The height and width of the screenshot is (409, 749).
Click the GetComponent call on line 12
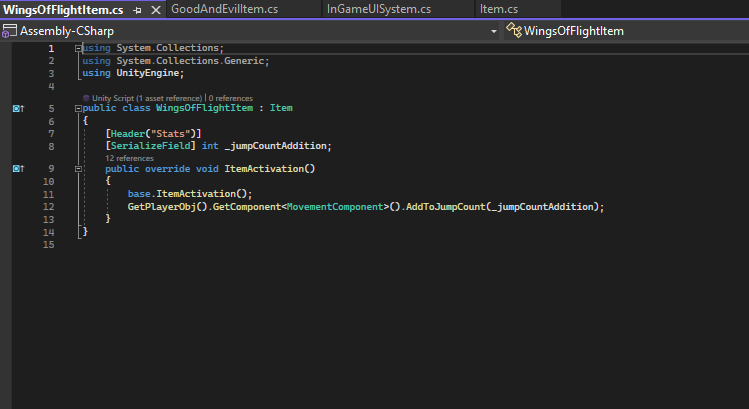coord(247,206)
